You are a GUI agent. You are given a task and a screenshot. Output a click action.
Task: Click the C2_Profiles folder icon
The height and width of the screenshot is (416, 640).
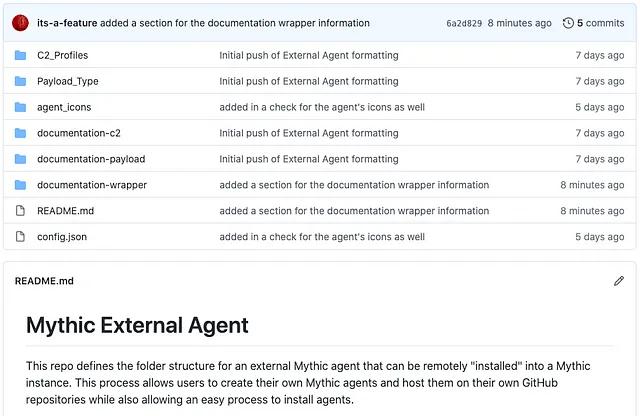click(x=20, y=55)
